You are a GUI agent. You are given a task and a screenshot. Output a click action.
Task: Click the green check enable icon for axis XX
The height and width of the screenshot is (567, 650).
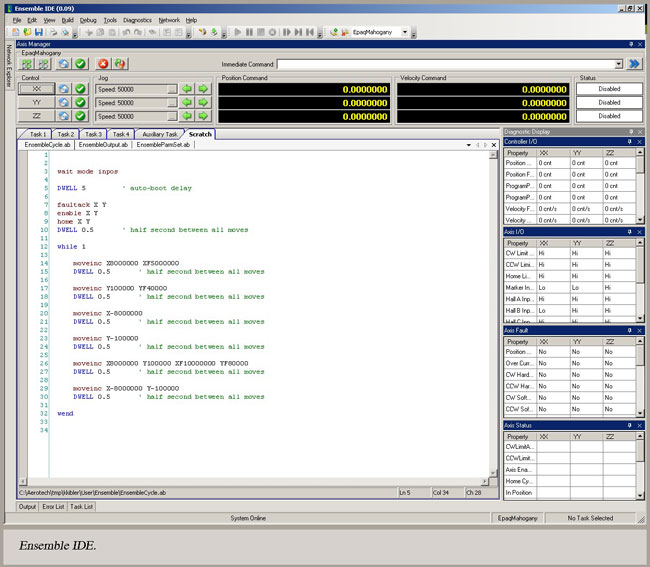tap(80, 88)
